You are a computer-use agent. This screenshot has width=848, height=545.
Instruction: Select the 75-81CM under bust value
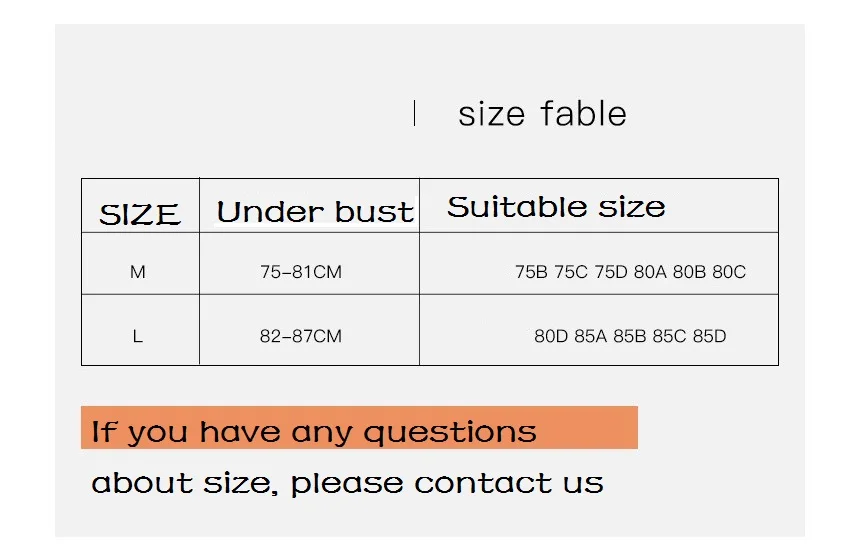click(300, 272)
